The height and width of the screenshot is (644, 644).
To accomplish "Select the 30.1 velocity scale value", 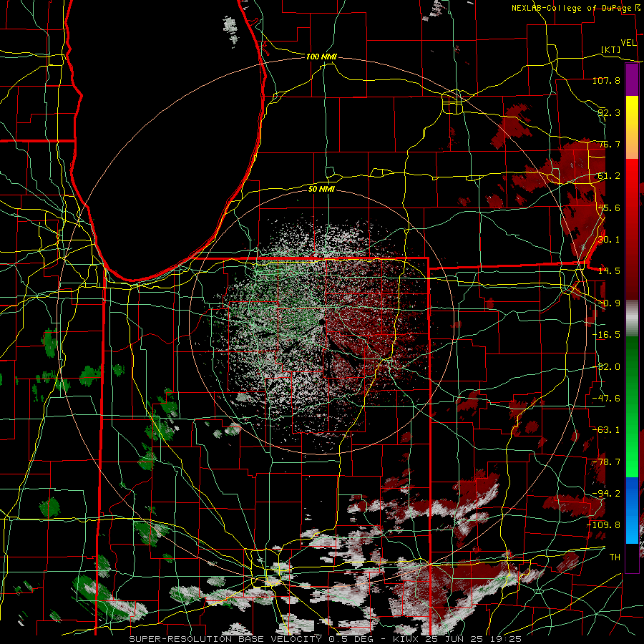I will click(x=609, y=240).
